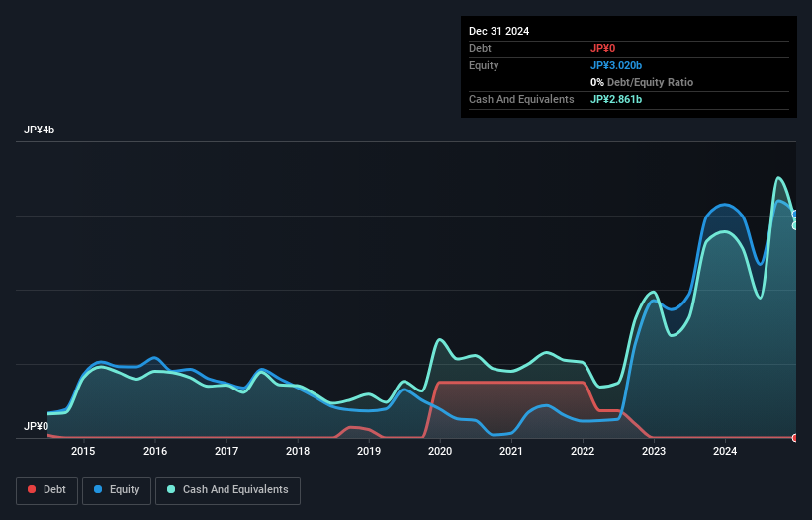Click the tooltip Equity value JP¥3.020b
The width and height of the screenshot is (812, 520).
click(x=616, y=65)
